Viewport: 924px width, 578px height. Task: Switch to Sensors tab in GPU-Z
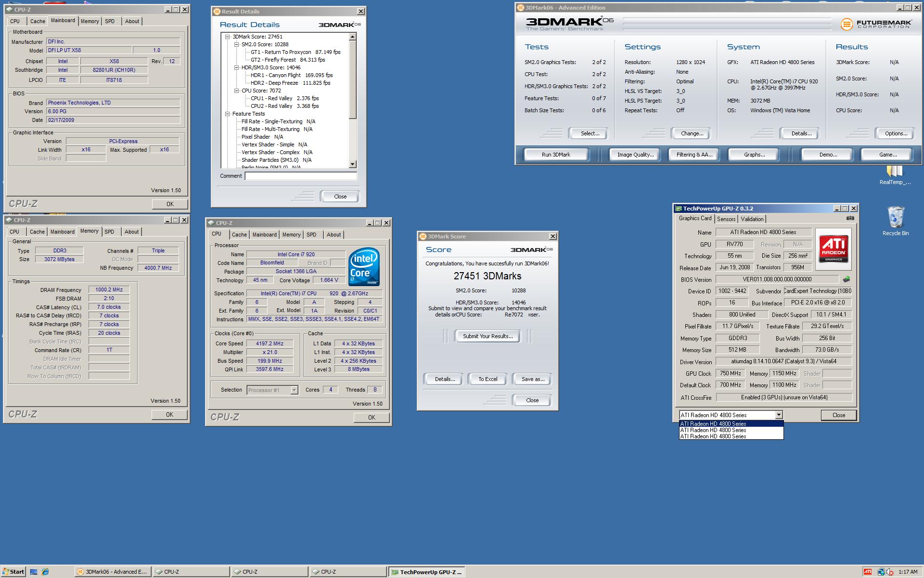[726, 219]
